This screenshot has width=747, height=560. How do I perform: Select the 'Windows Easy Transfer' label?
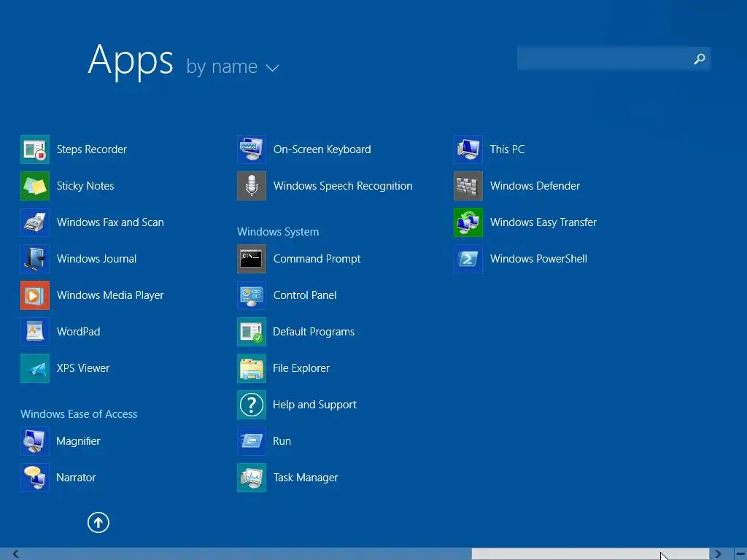543,222
